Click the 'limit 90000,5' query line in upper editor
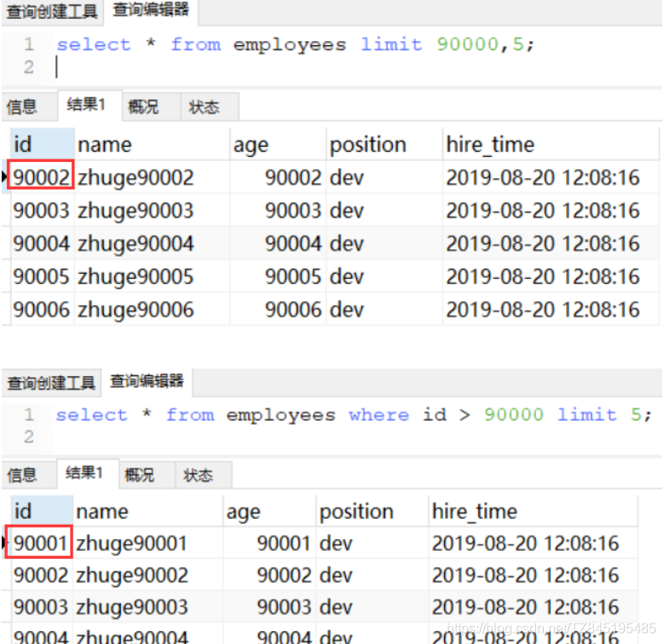Image resolution: width=664 pixels, height=644 pixels. point(296,44)
